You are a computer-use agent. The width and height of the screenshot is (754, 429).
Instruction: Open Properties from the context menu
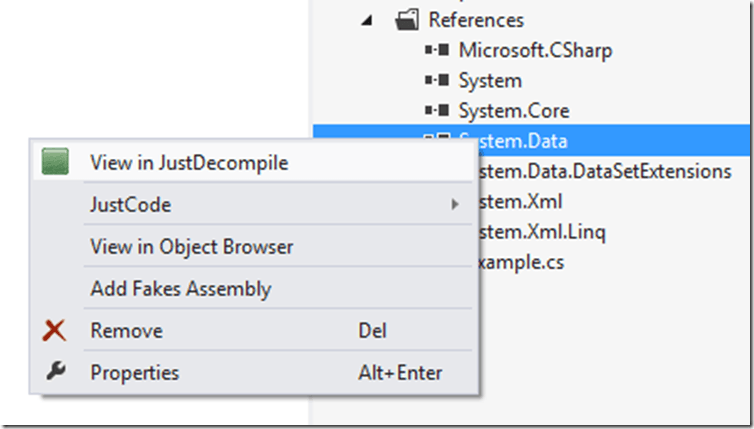coord(135,373)
